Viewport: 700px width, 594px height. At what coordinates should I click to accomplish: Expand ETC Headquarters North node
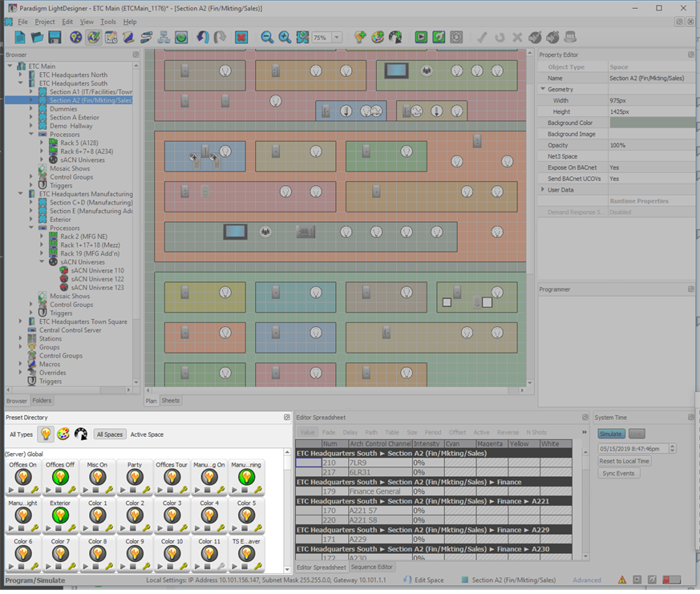[x=20, y=75]
